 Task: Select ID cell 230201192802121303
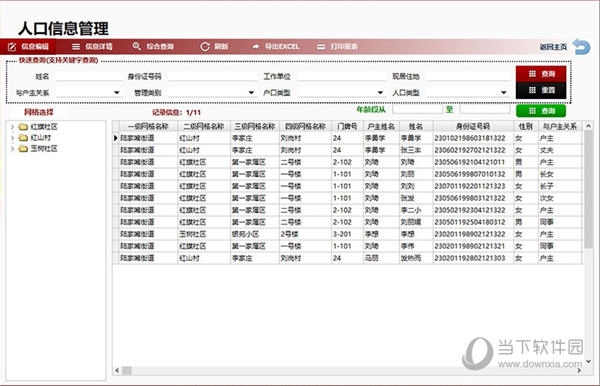(473, 258)
